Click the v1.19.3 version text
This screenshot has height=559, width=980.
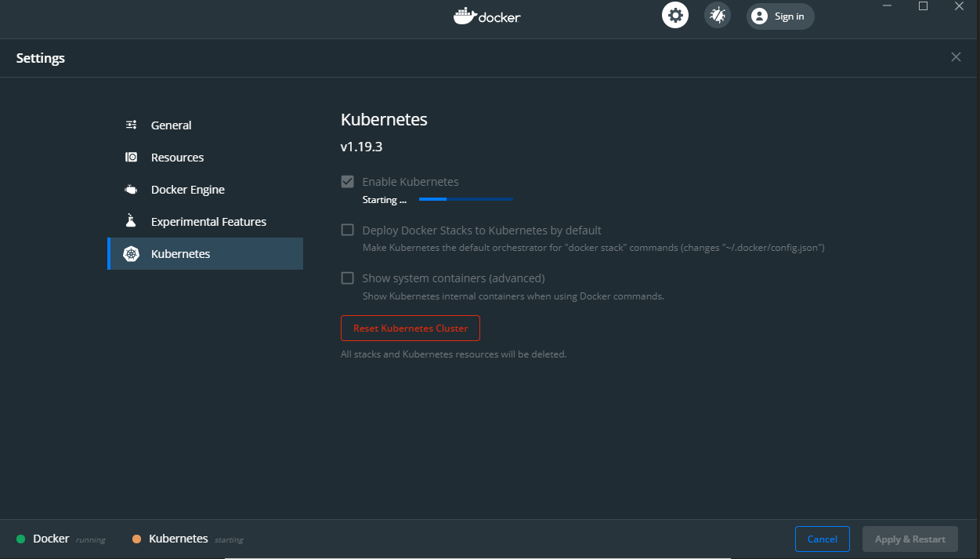[x=361, y=147]
